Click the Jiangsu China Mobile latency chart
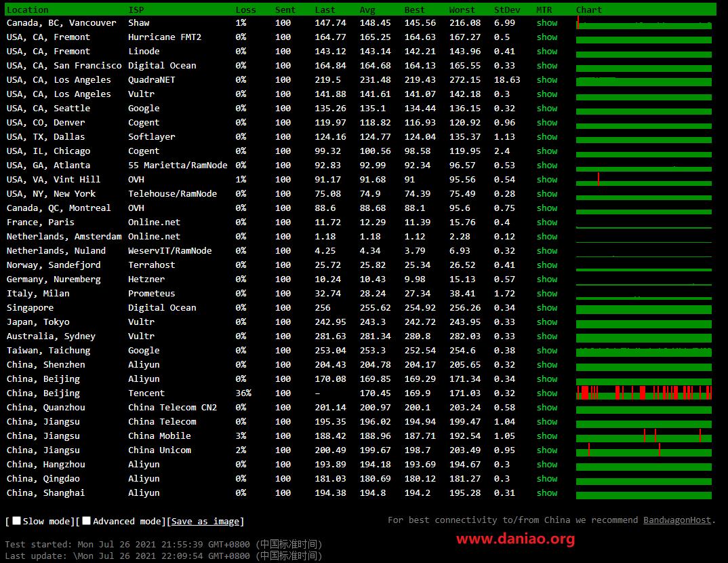728x563 pixels. pos(644,435)
